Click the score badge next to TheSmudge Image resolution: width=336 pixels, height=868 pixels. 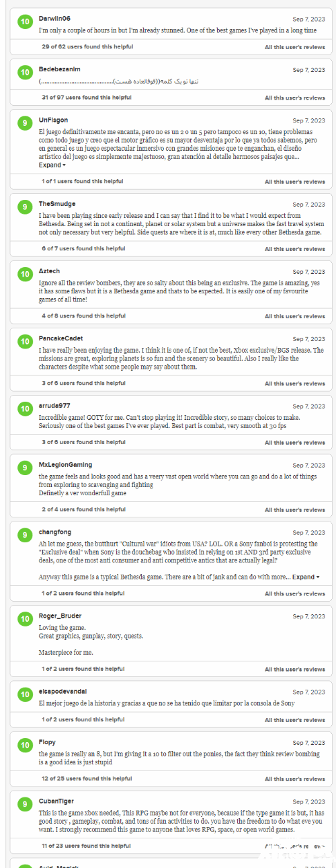tap(25, 207)
